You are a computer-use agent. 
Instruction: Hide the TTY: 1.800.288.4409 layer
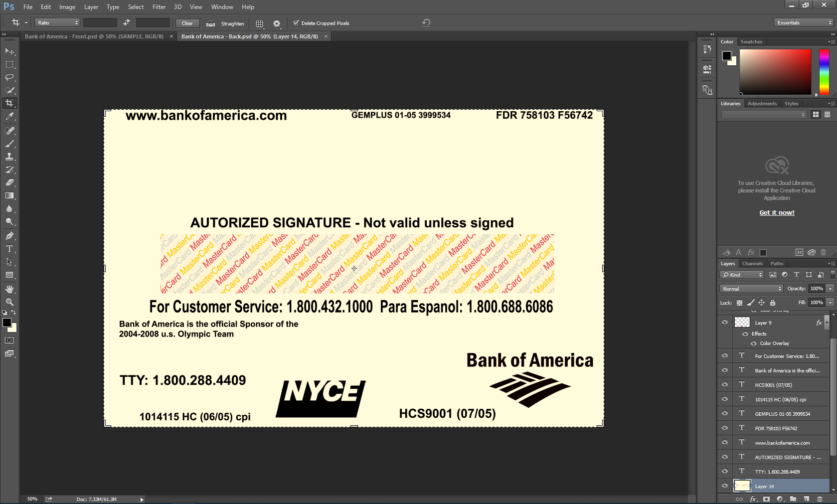pyautogui.click(x=725, y=471)
